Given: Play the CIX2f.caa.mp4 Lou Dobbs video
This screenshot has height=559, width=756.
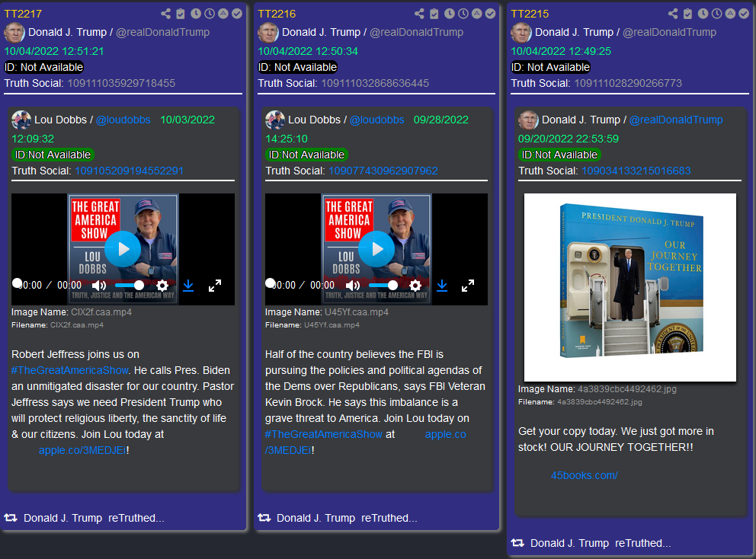Looking at the screenshot, I should [x=123, y=249].
